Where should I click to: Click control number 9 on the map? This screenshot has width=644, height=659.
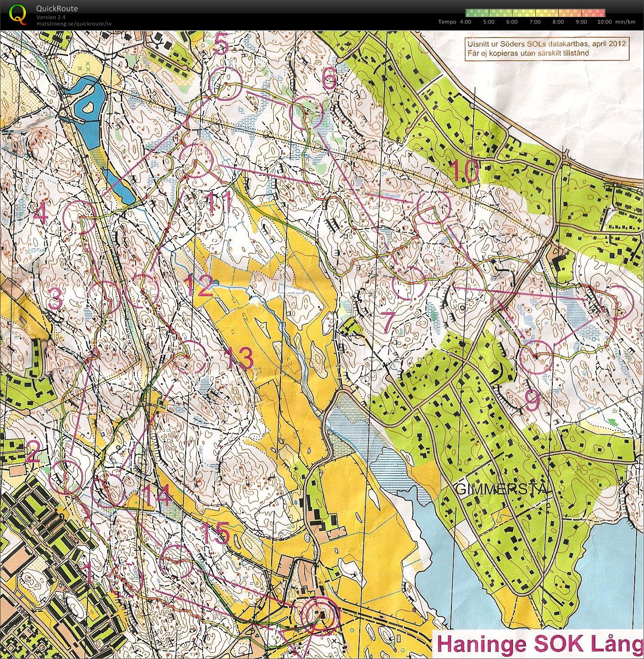coord(532,401)
